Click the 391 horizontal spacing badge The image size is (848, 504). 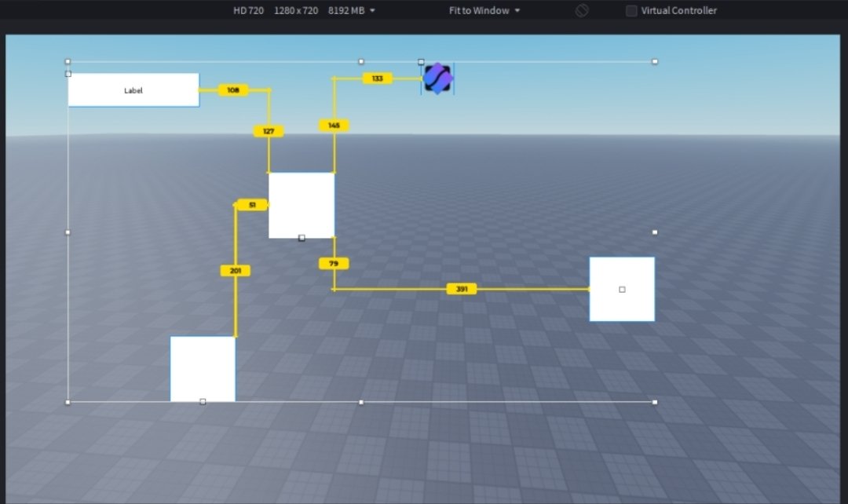pyautogui.click(x=461, y=288)
